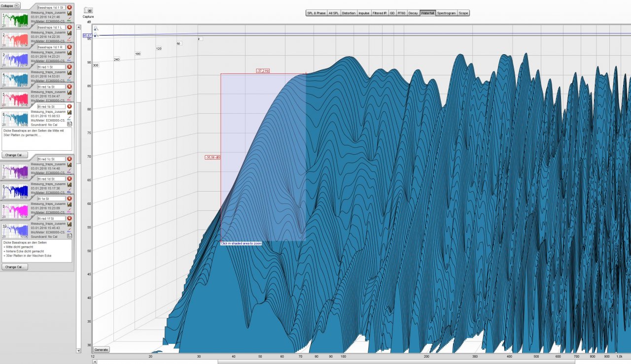Click inside the shaded zoom selection area
The image size is (631, 364).
263,157
